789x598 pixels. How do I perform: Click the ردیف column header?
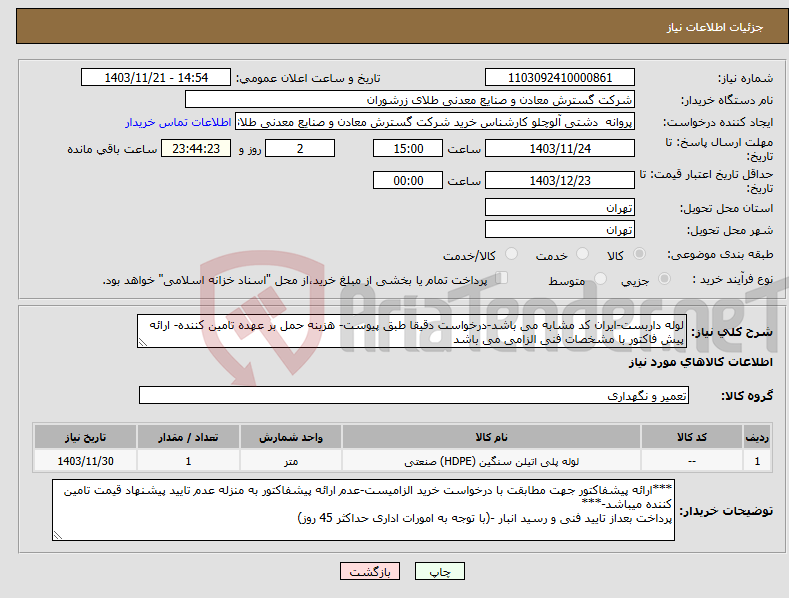point(757,437)
